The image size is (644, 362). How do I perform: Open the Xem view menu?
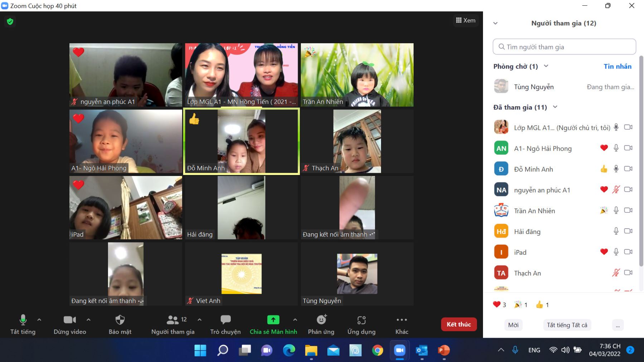465,20
